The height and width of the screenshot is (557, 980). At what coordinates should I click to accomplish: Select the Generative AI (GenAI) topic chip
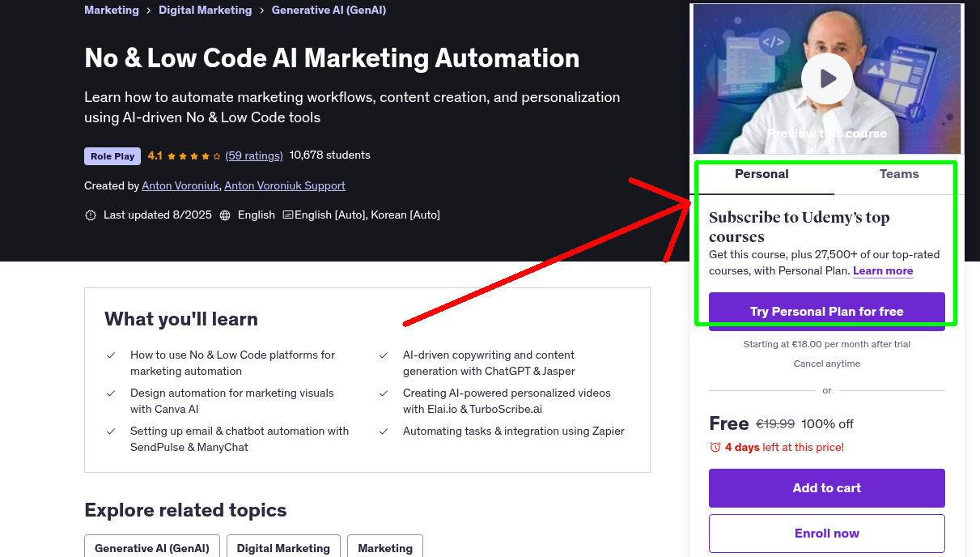152,547
